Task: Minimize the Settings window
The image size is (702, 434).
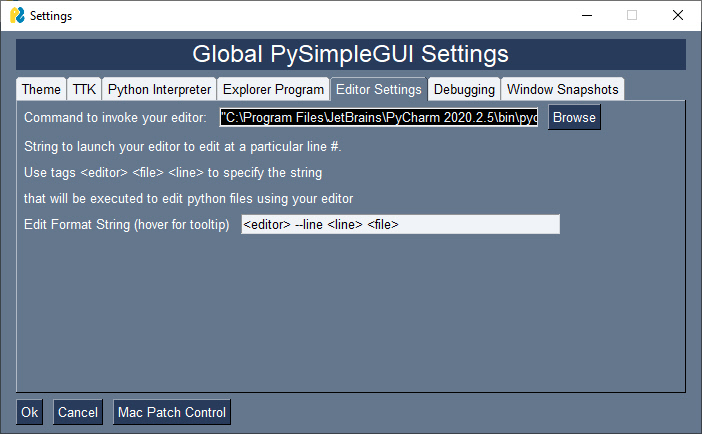Action: [x=585, y=16]
